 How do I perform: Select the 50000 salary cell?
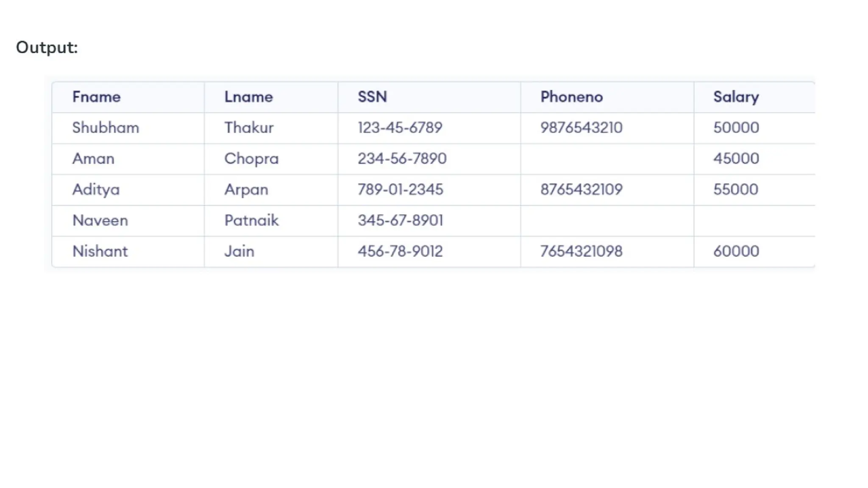736,128
